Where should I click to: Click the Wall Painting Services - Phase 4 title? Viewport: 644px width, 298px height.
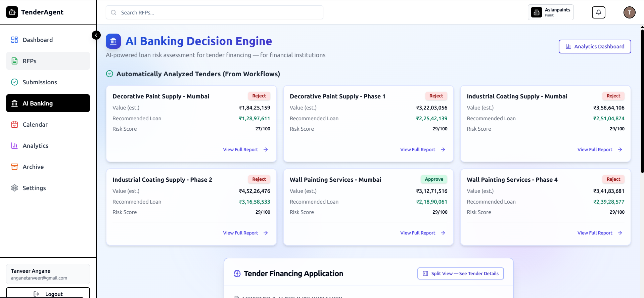512,180
